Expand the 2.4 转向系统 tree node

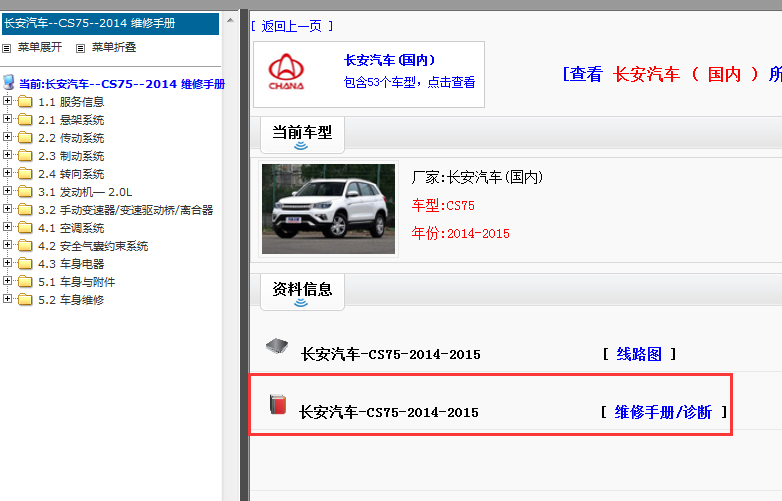tap(7, 173)
